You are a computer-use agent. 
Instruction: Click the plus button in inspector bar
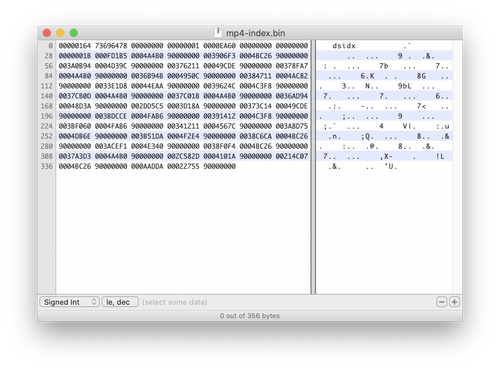454,302
